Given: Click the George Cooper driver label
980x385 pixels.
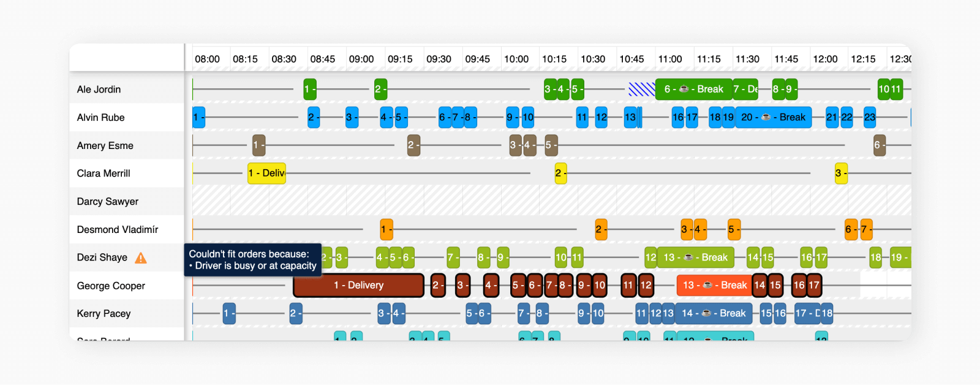Looking at the screenshot, I should point(111,286).
